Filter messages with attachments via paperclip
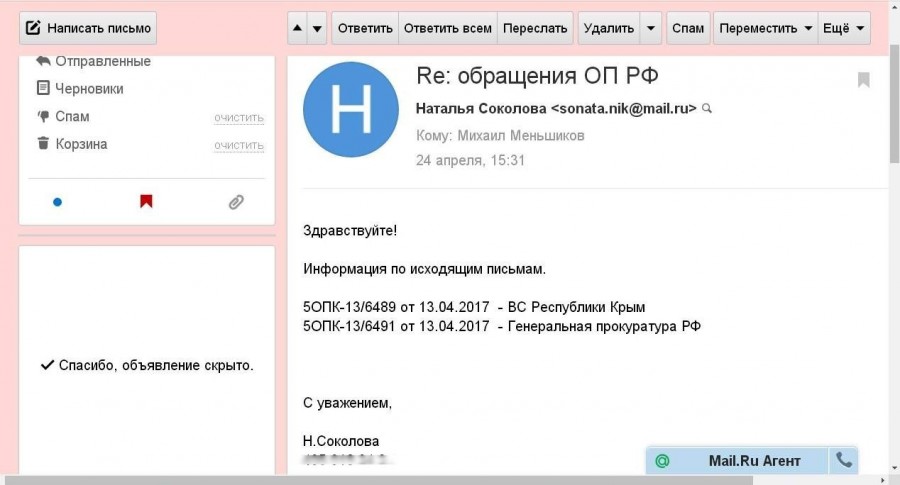900x485 pixels. (x=236, y=202)
